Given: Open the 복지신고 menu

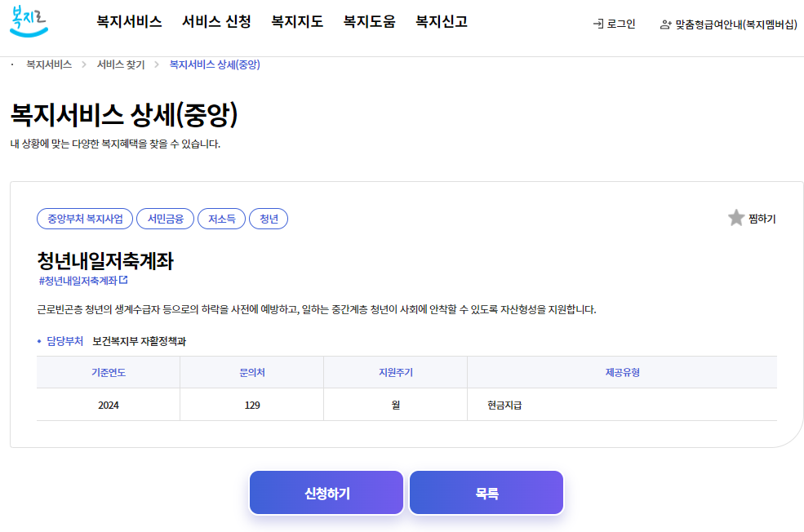Looking at the screenshot, I should [440, 24].
